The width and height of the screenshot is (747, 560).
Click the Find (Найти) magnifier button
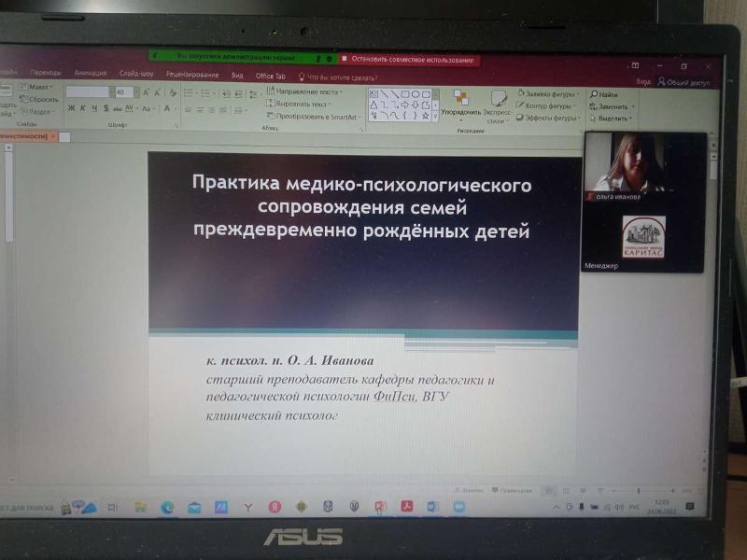[603, 94]
